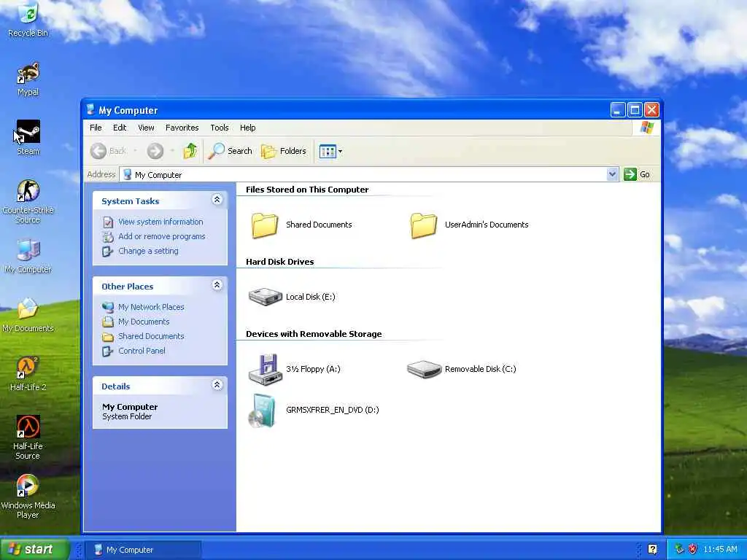
Task: Select the My Computer desktop icon
Action: coord(28,256)
